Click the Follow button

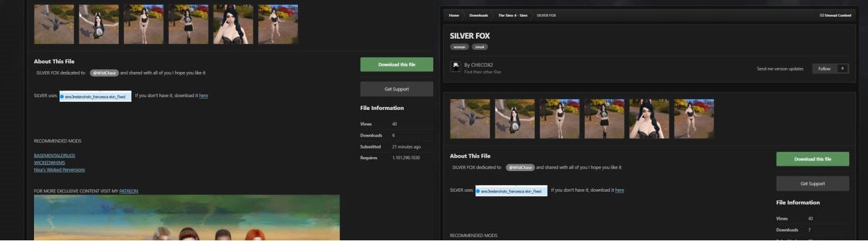pyautogui.click(x=824, y=69)
